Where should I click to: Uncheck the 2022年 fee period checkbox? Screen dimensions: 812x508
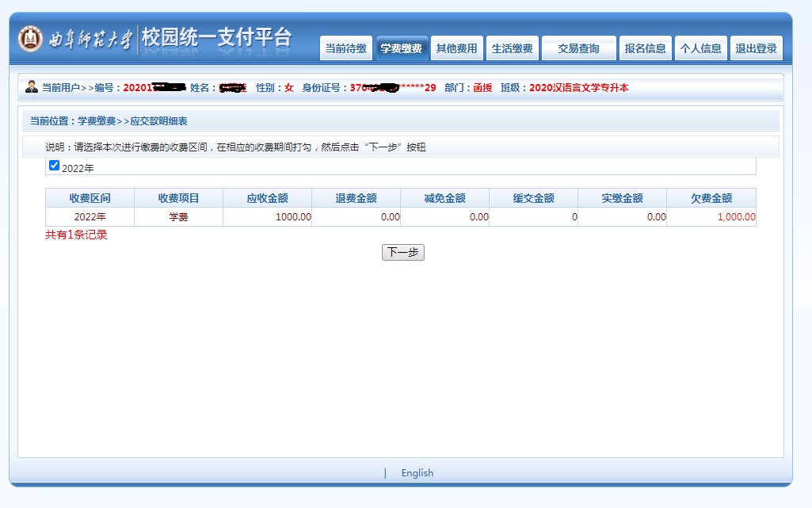click(x=55, y=166)
